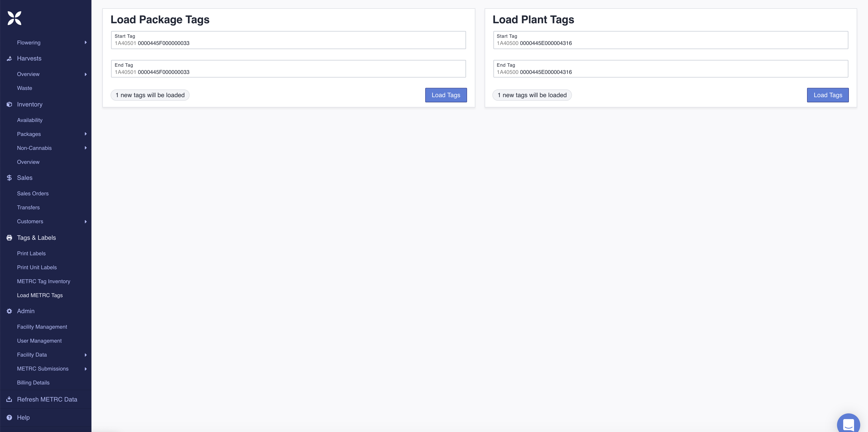
Task: Open Non-Cannabis inventory
Action: pyautogui.click(x=34, y=148)
